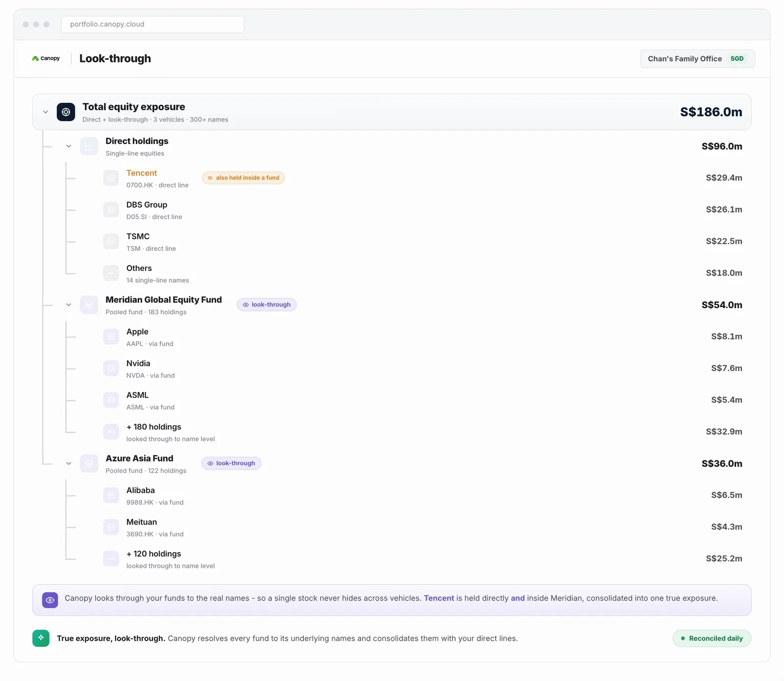Click the S$186.0m total exposure value

tap(711, 112)
